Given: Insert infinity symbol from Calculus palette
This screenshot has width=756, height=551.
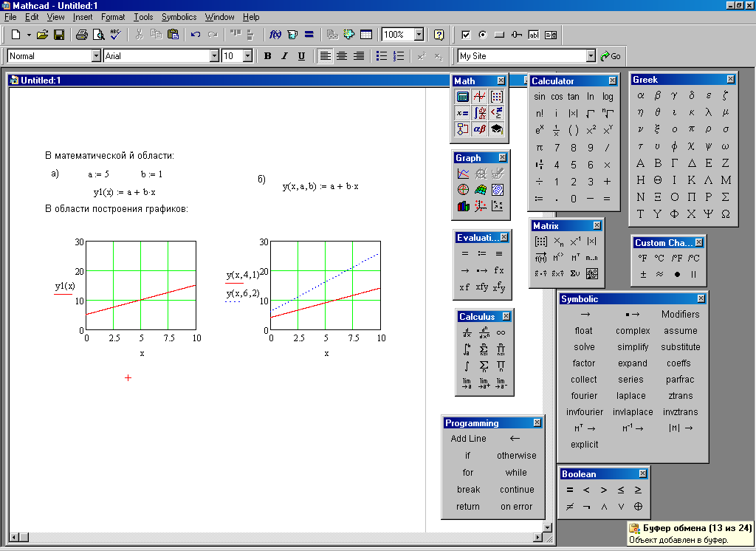Looking at the screenshot, I should (x=501, y=333).
